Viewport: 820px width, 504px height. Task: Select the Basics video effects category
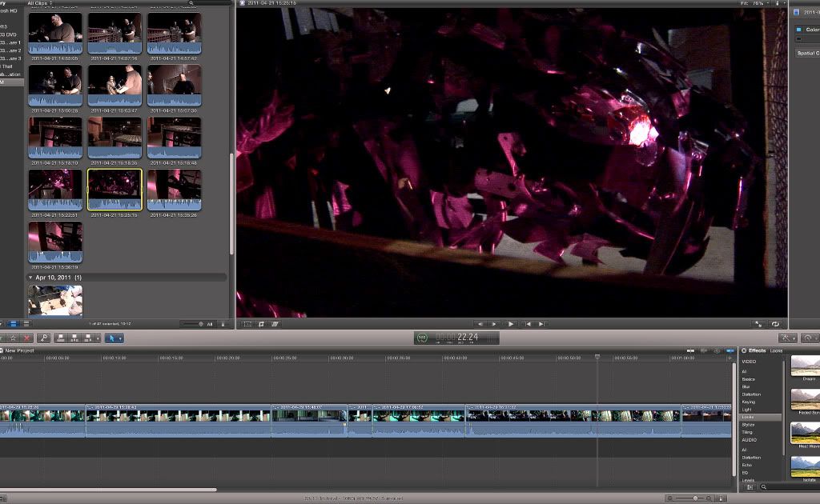(x=749, y=379)
